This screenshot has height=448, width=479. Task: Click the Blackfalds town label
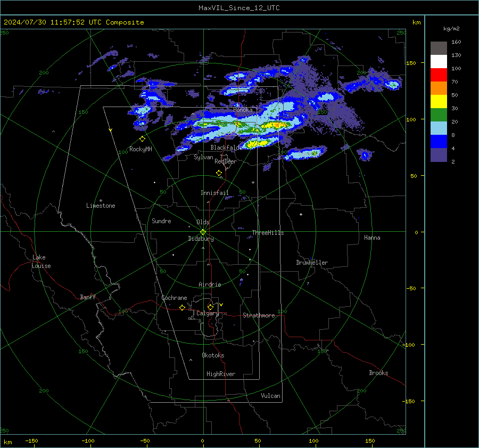pos(226,148)
